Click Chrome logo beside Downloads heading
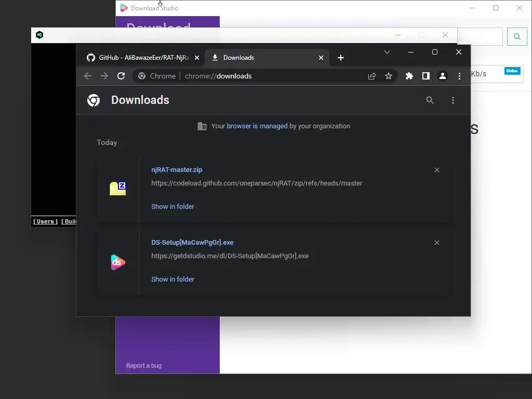532x399 pixels. click(94, 100)
